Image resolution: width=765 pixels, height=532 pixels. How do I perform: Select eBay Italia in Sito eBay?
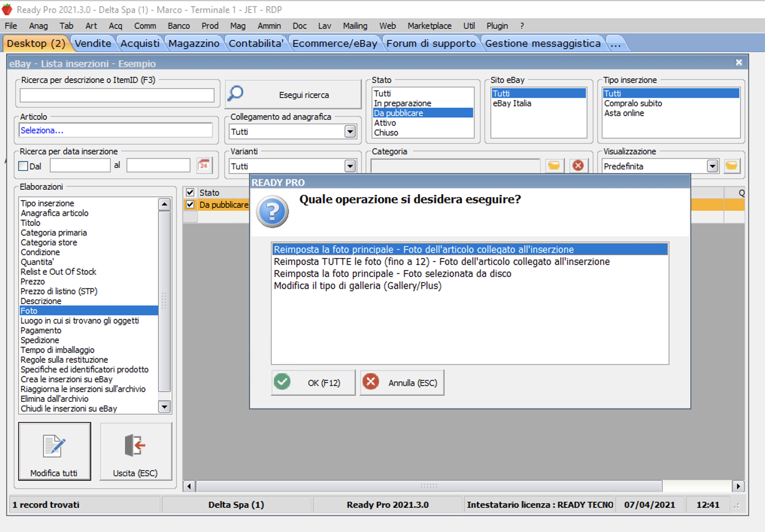[x=539, y=103]
